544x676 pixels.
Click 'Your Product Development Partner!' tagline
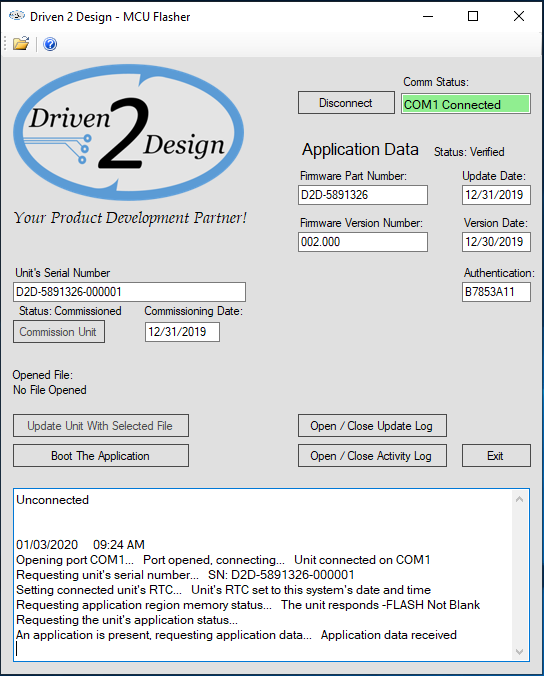point(130,218)
